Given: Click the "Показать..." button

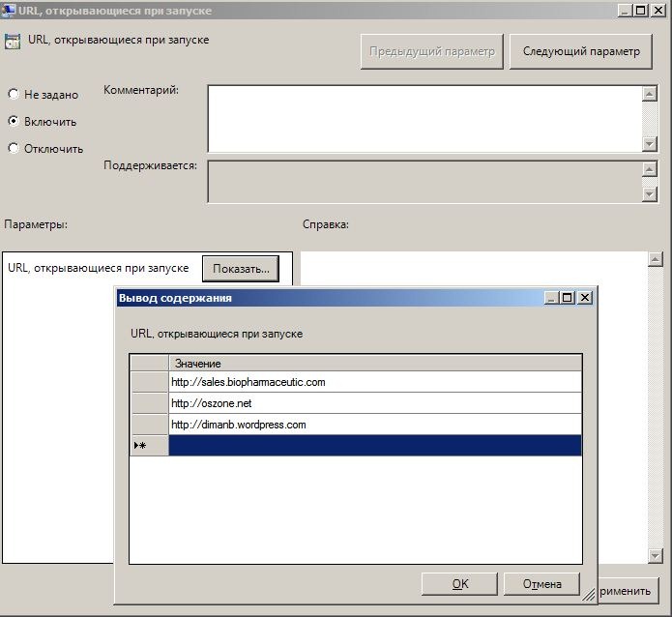Looking at the screenshot, I should tap(241, 269).
